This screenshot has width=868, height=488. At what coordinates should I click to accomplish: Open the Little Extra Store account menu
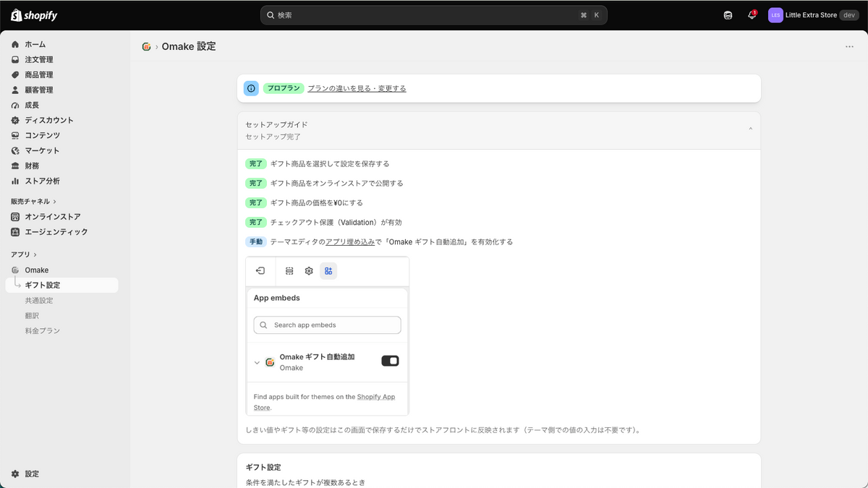tap(814, 15)
